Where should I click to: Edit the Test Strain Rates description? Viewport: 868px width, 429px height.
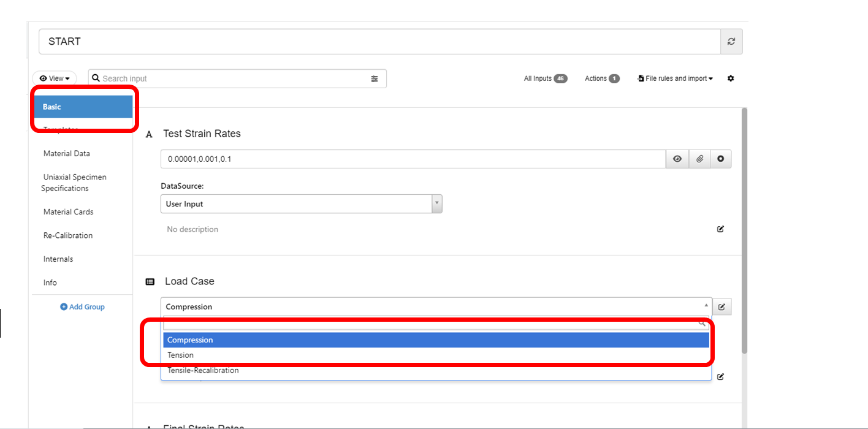click(720, 229)
